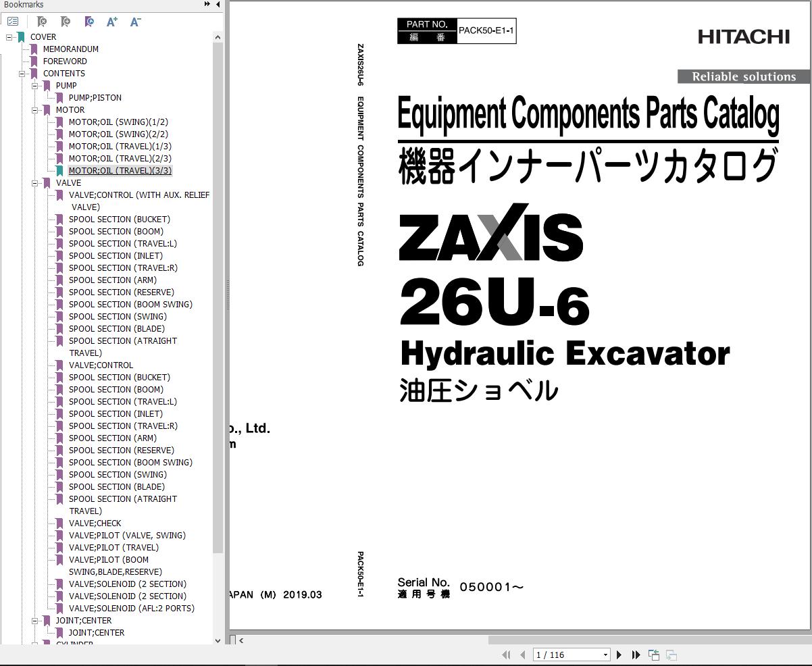812x666 pixels.
Task: Click the previous view icon
Action: click(654, 655)
